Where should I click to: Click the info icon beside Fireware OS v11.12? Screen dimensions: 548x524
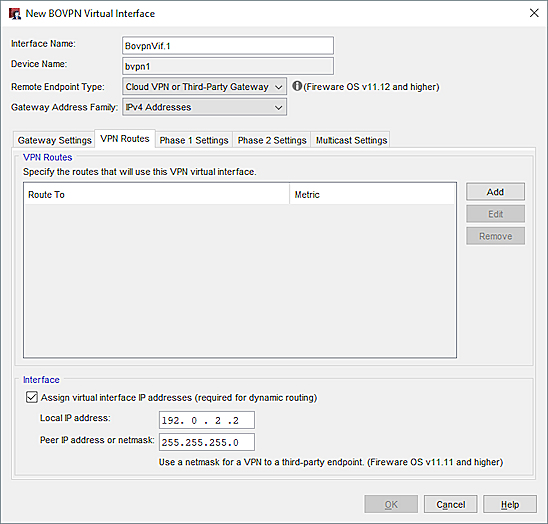tap(297, 86)
